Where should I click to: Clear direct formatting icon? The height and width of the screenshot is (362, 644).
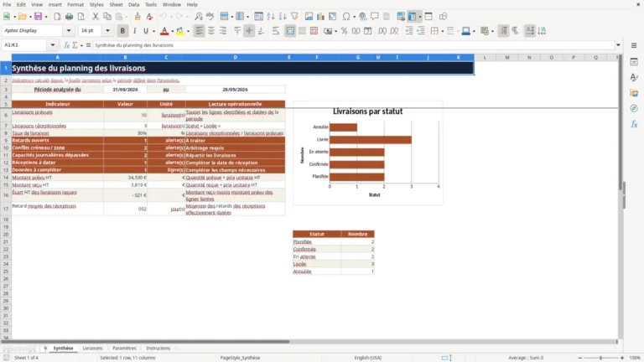pos(149,17)
